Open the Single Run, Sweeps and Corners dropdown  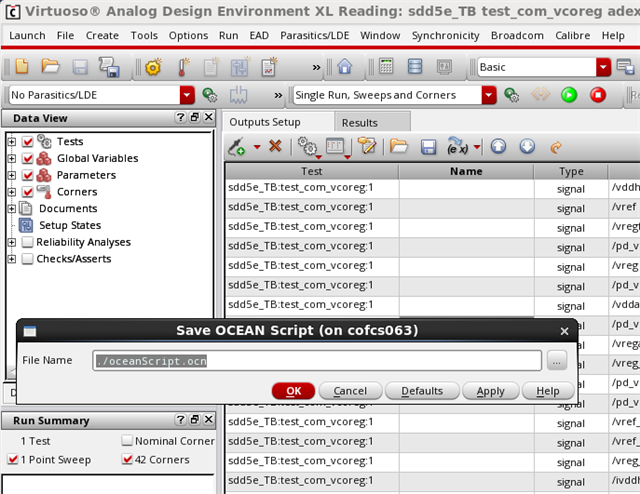click(489, 95)
